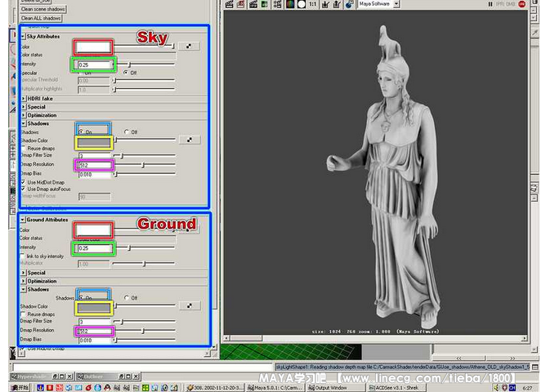Viewport: 546px width, 392px height.
Task: Collapse the Shadows section under Sky Attributes
Action: (x=24, y=123)
